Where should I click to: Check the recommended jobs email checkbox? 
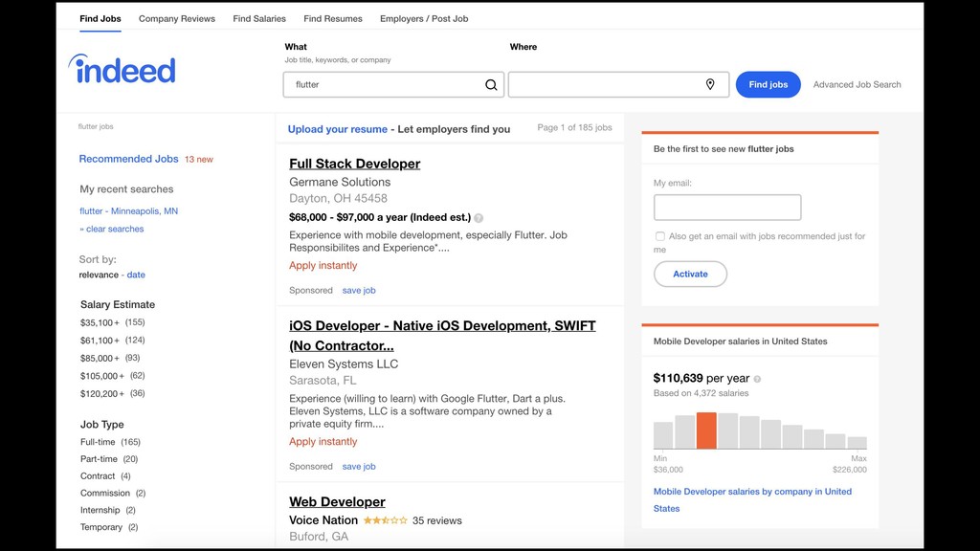click(x=660, y=236)
